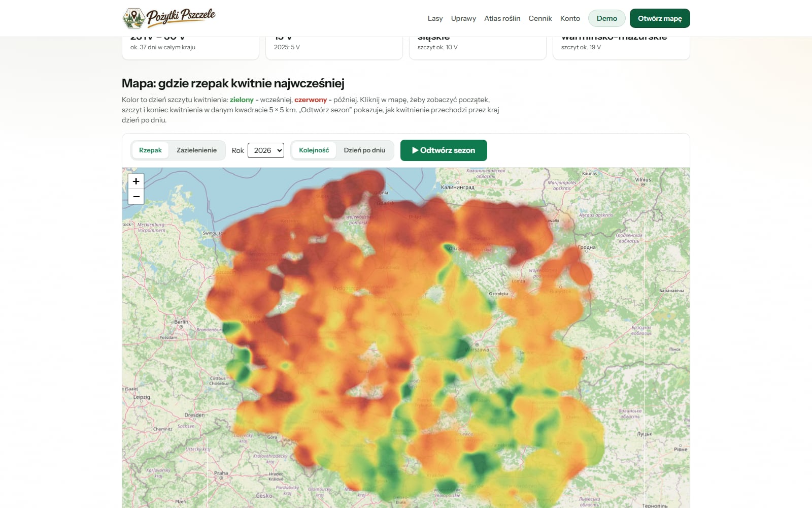Click the Kaunas label on the map

590,173
